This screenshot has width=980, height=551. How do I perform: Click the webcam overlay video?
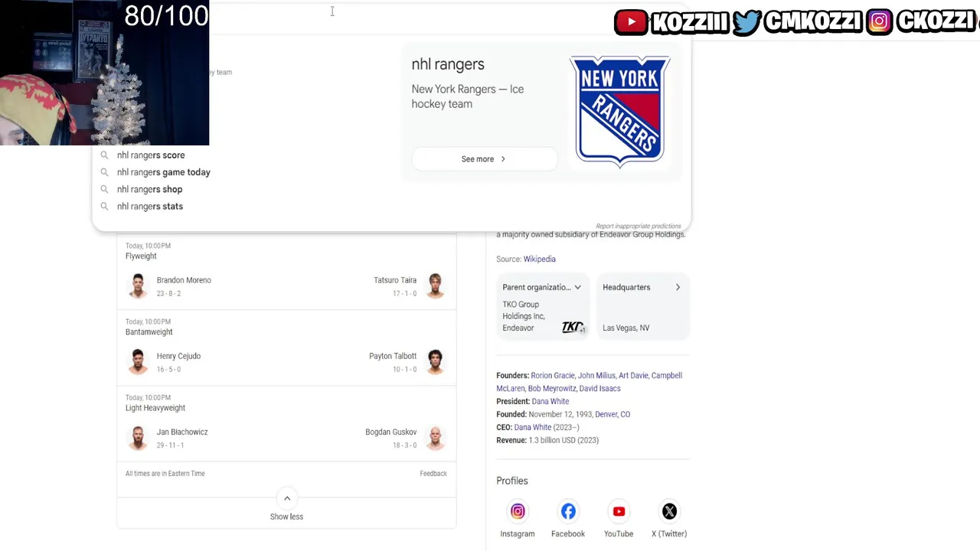(104, 73)
